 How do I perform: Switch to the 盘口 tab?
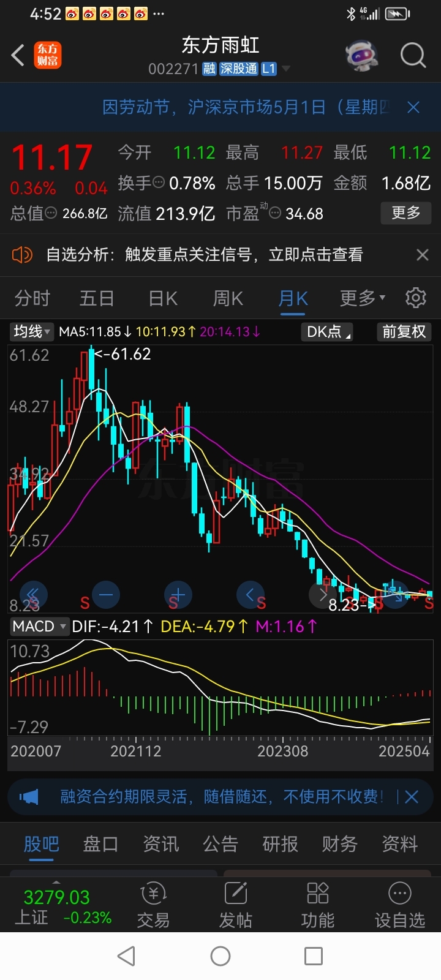[100, 844]
